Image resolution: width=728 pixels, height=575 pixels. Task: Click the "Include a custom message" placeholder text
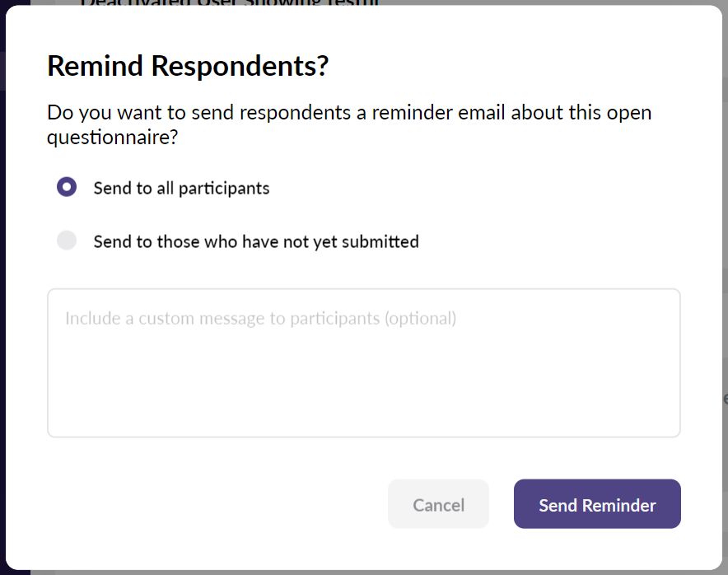(260, 318)
